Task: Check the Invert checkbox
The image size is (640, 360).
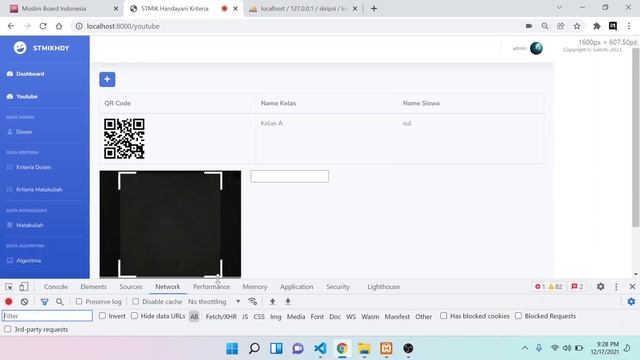Action: [x=102, y=316]
